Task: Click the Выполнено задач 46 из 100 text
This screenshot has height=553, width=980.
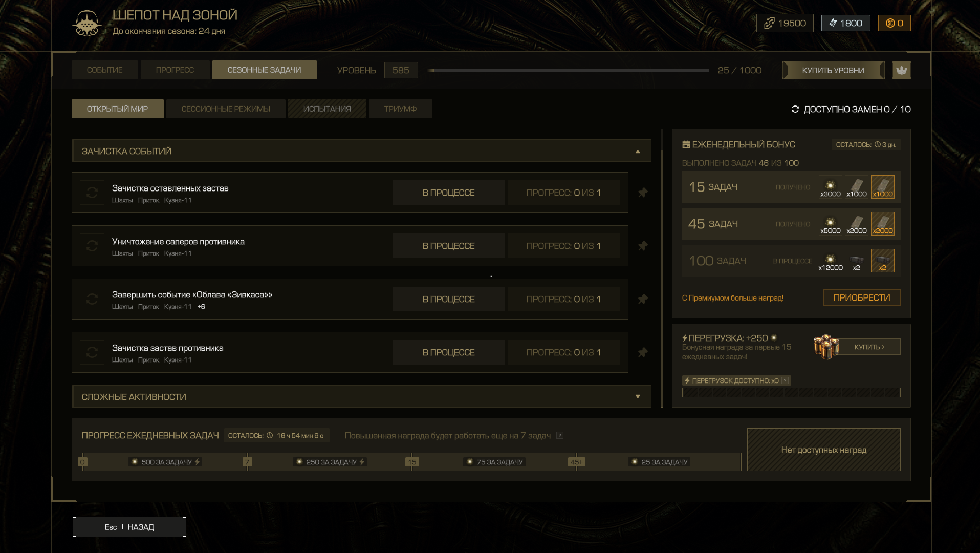Action: [741, 163]
